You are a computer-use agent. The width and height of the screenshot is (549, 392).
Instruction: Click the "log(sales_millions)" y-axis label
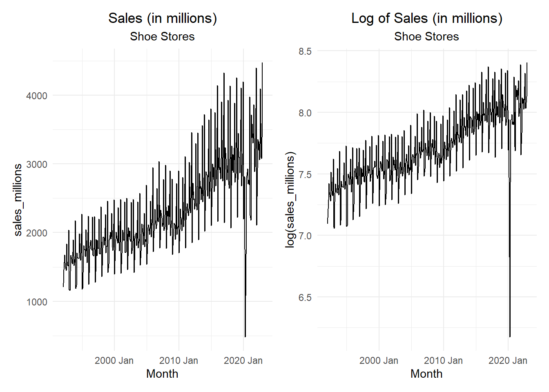coord(290,200)
